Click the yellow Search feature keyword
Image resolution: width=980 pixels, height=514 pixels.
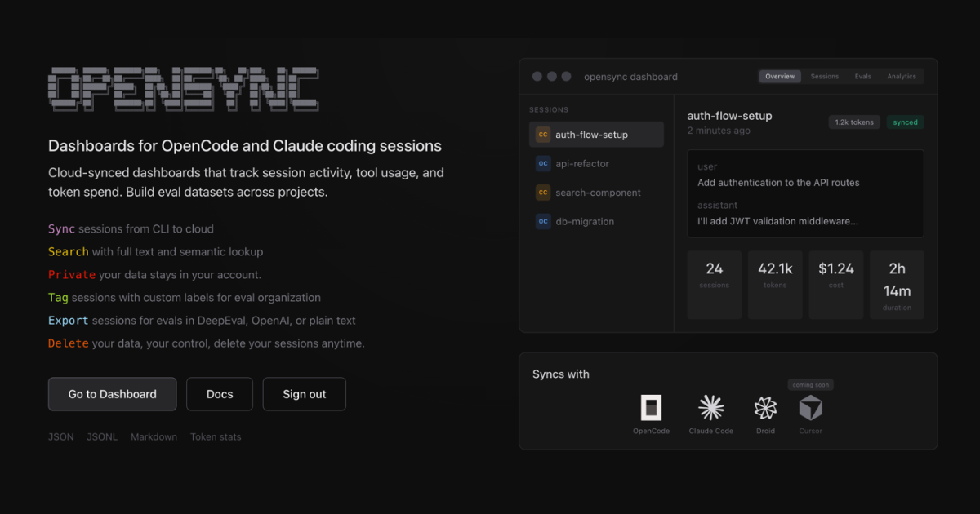coord(69,252)
